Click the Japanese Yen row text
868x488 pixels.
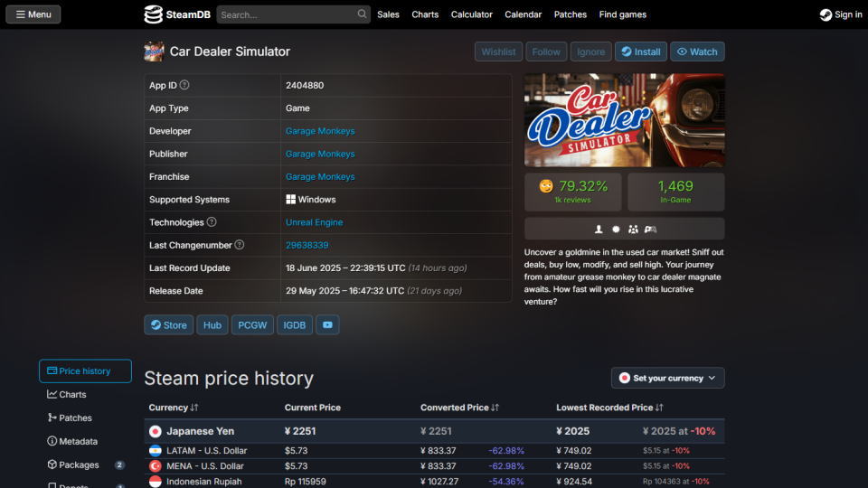[201, 431]
